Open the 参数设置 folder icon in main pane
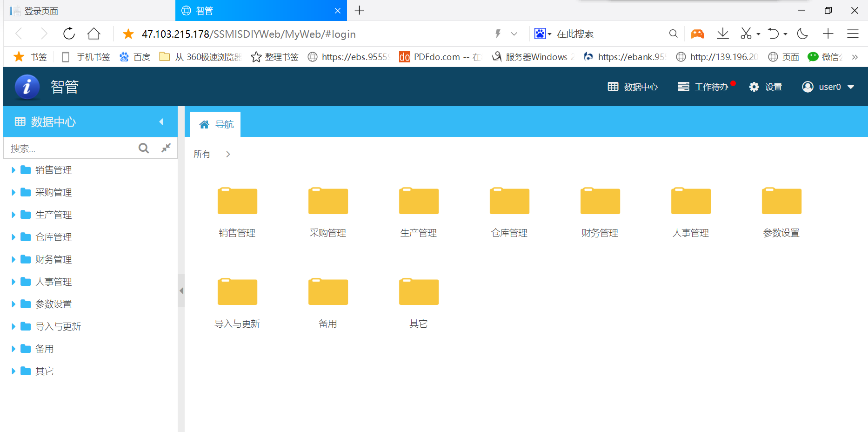868x432 pixels. tap(781, 201)
